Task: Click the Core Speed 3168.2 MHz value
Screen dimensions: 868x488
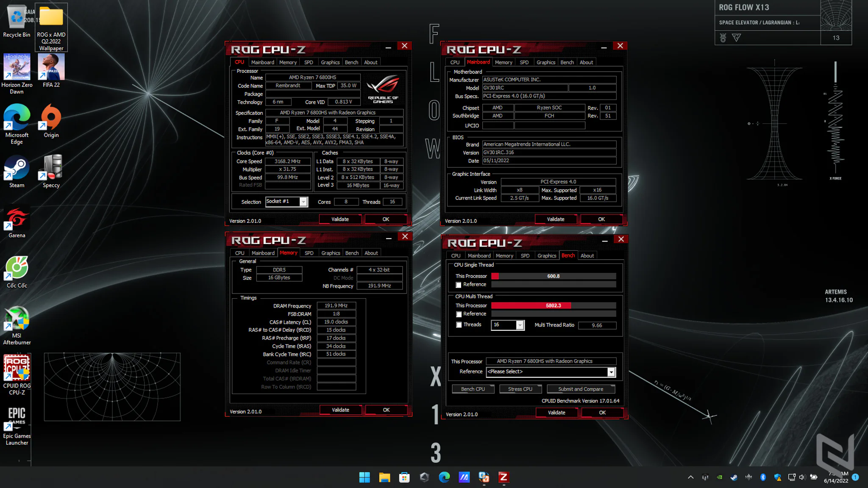Action: pyautogui.click(x=287, y=161)
